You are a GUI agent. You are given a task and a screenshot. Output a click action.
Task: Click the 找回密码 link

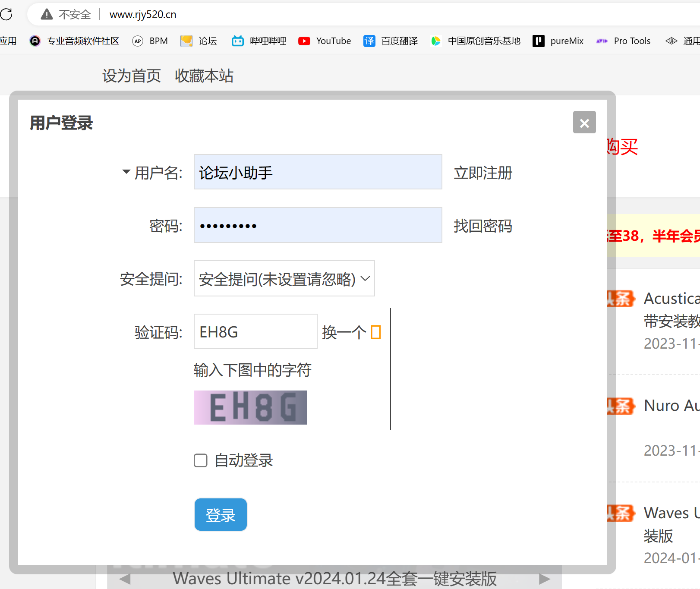pos(483,226)
